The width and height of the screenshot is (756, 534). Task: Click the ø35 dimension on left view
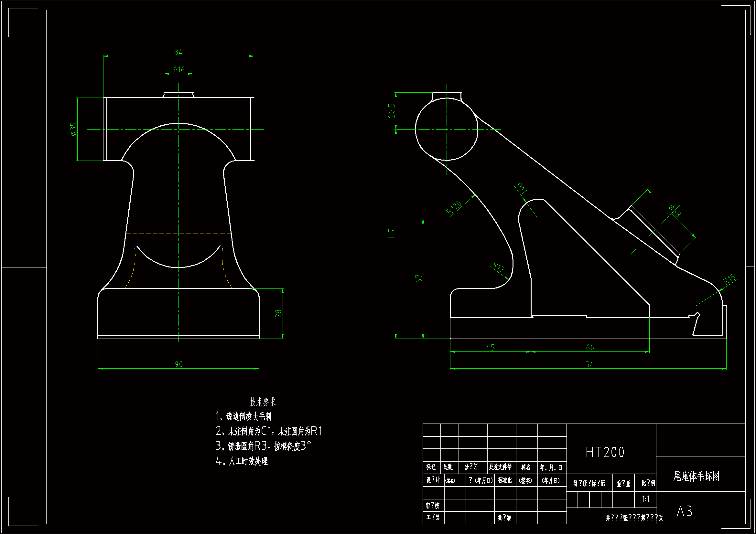coord(73,129)
